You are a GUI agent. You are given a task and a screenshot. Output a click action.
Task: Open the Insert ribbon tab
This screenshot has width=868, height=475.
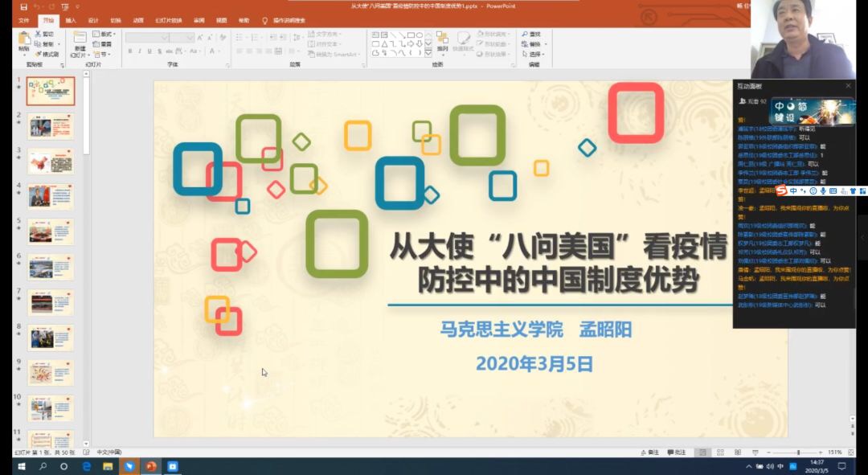click(71, 20)
